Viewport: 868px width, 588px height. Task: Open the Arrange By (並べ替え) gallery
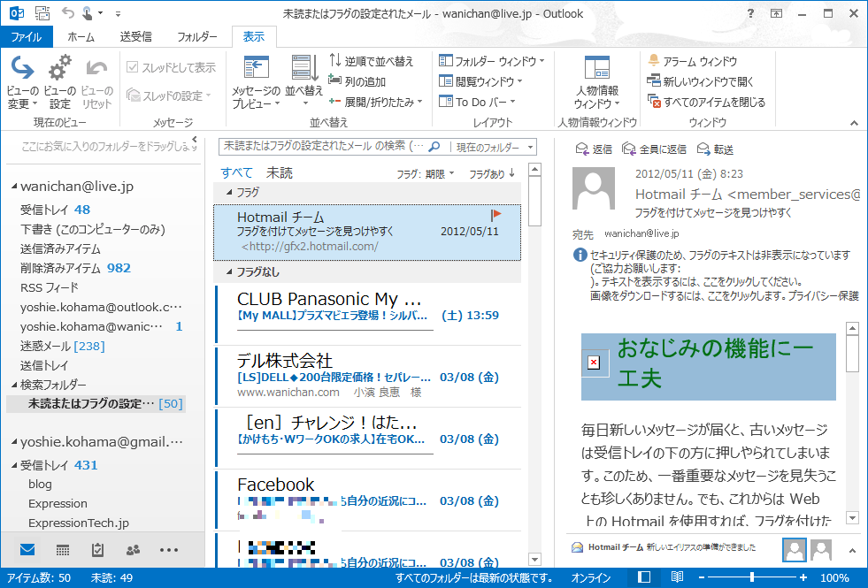tap(303, 82)
